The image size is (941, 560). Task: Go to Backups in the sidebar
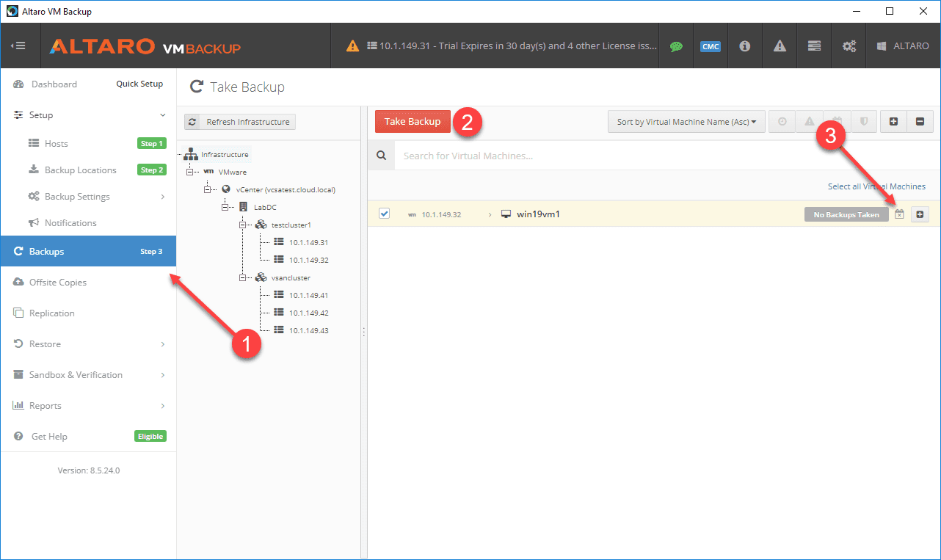[x=88, y=251]
